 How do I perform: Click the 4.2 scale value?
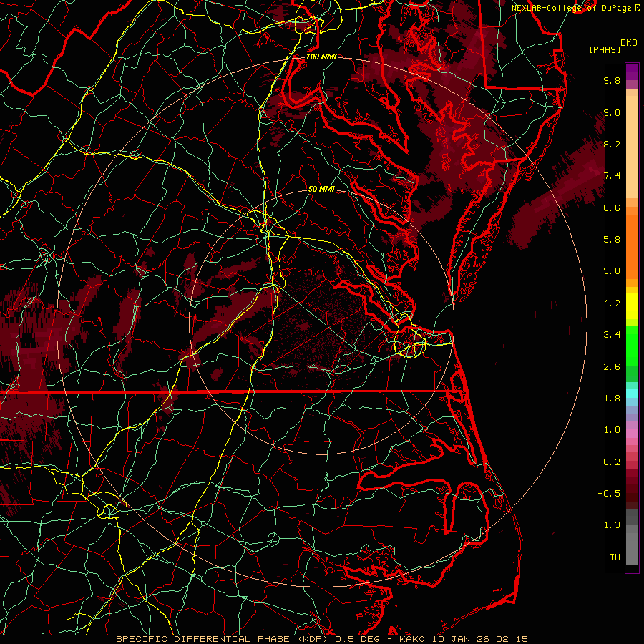(612, 303)
